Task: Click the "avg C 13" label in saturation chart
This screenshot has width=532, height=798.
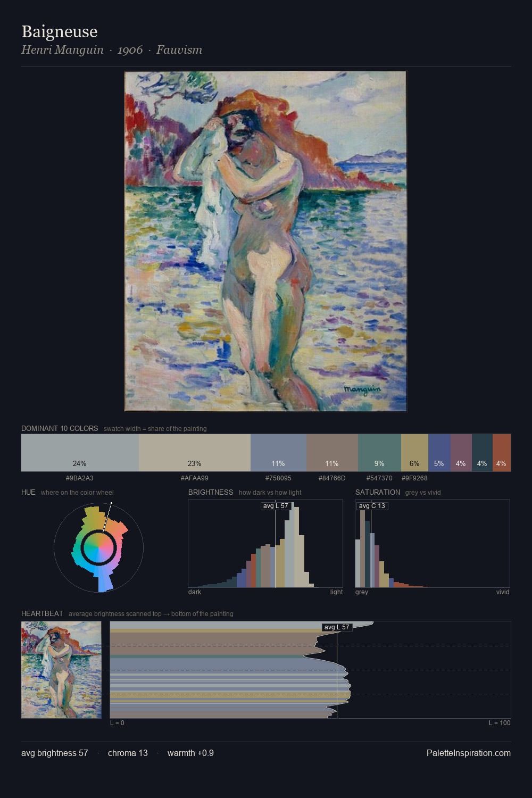Action: click(372, 506)
